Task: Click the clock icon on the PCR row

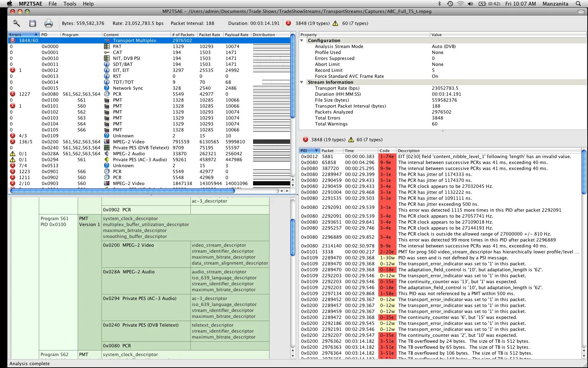Action: tap(106, 94)
